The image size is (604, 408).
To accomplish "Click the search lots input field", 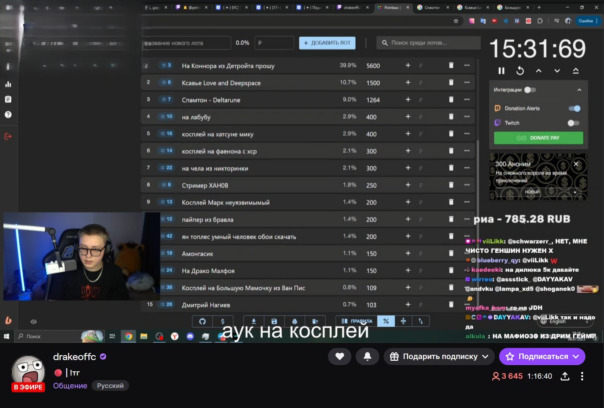I will tap(430, 43).
